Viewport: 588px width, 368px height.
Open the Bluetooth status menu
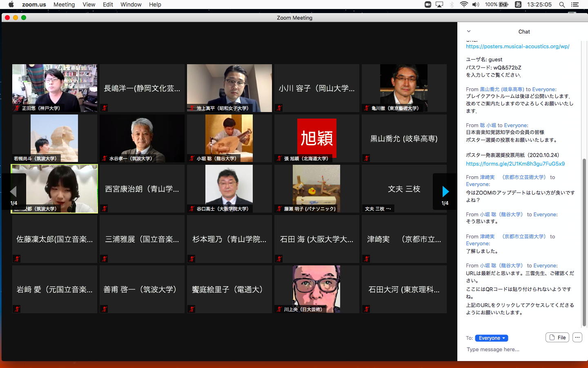click(x=452, y=4)
